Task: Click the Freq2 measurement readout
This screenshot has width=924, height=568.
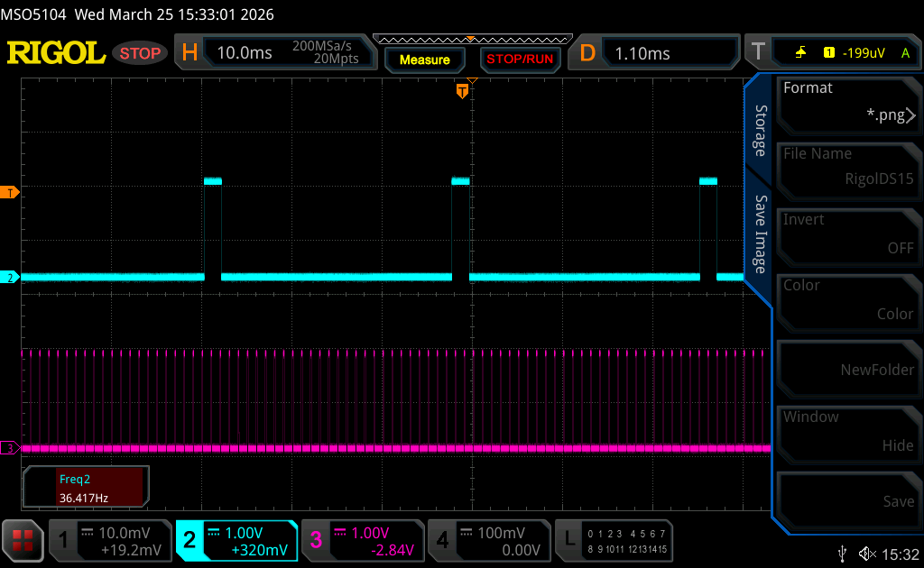Action: click(86, 488)
